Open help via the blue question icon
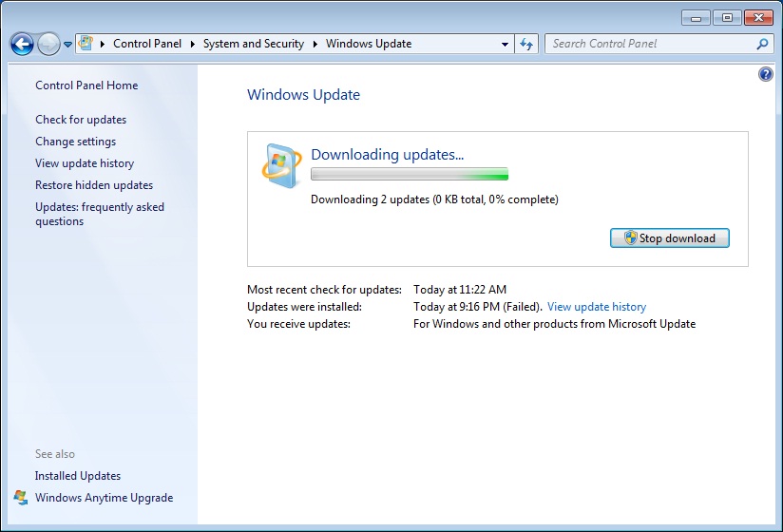Image resolution: width=783 pixels, height=532 pixels. click(x=765, y=74)
